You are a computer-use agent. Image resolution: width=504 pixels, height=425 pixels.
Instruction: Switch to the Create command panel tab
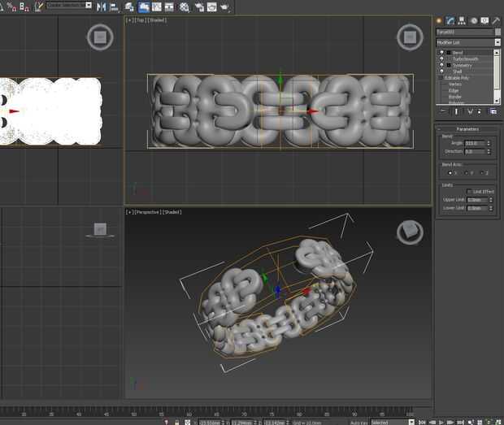tap(439, 21)
